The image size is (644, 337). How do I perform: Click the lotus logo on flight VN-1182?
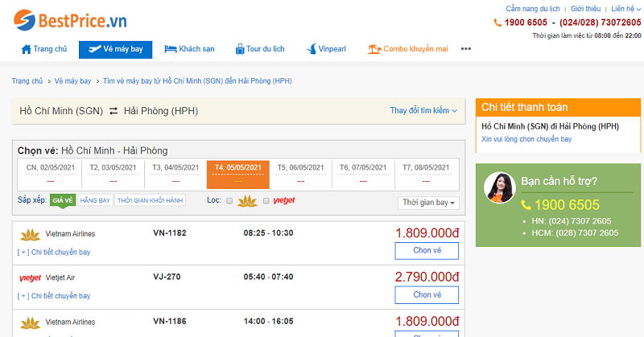[x=30, y=235]
